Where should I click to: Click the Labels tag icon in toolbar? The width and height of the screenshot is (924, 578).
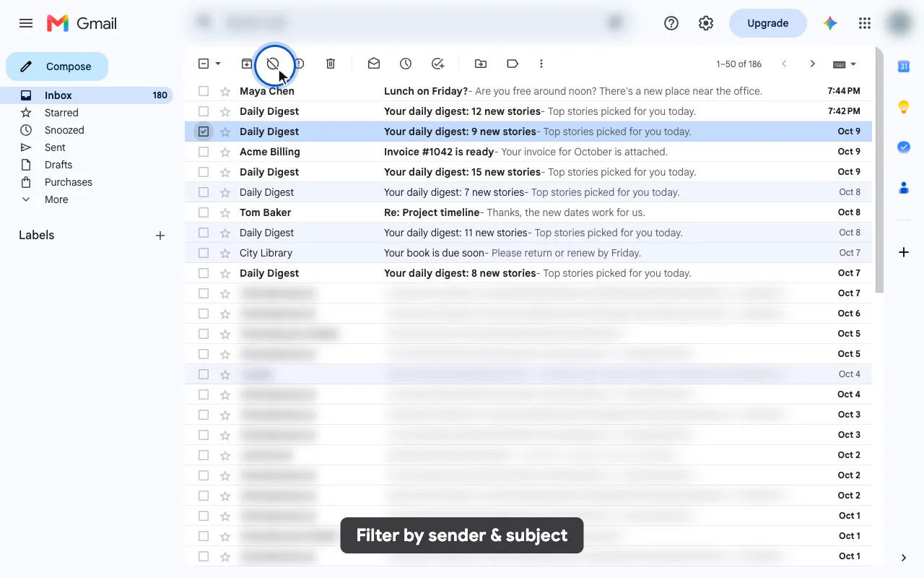513,64
